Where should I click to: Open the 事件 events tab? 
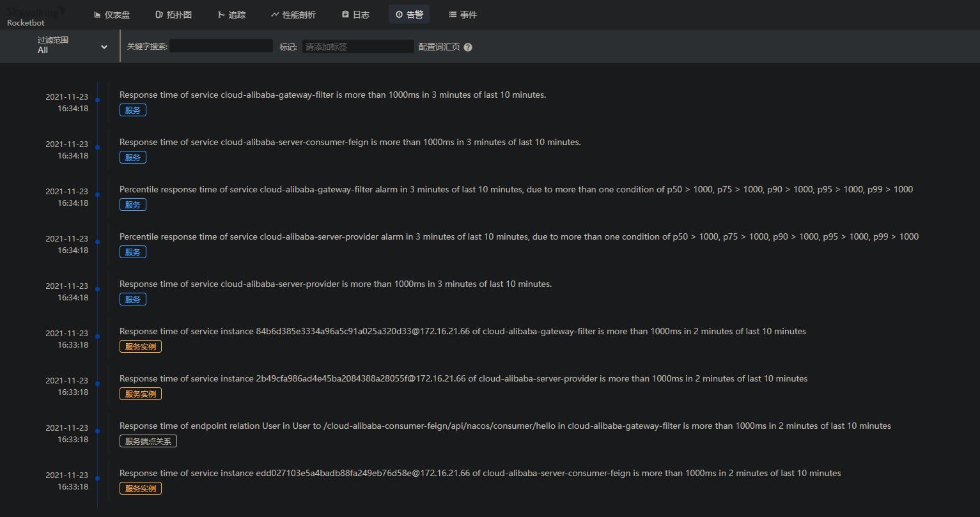click(x=463, y=15)
